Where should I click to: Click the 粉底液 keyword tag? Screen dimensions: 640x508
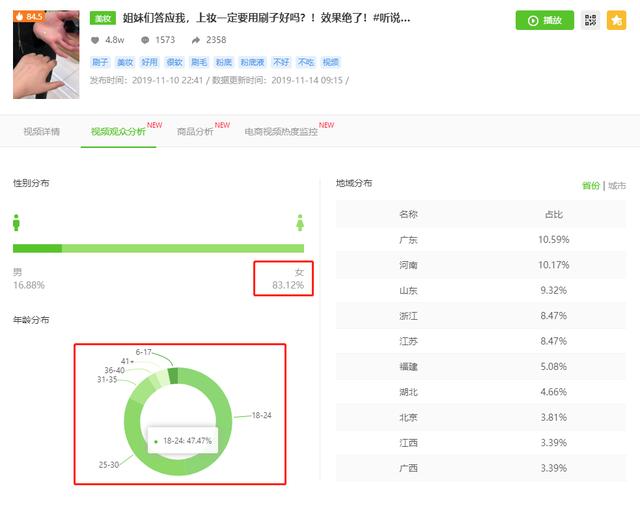pyautogui.click(x=253, y=62)
